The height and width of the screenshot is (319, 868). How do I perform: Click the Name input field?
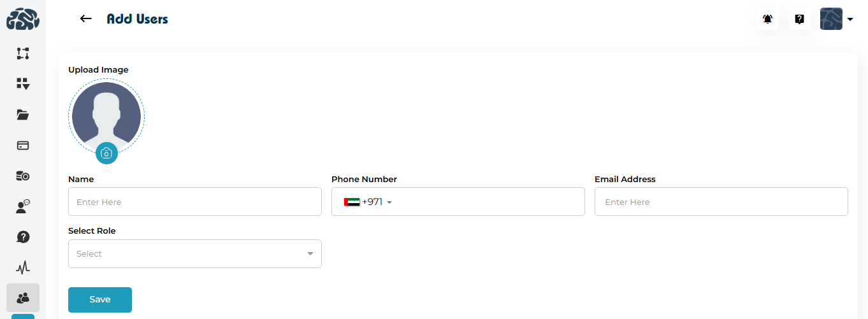(x=194, y=202)
